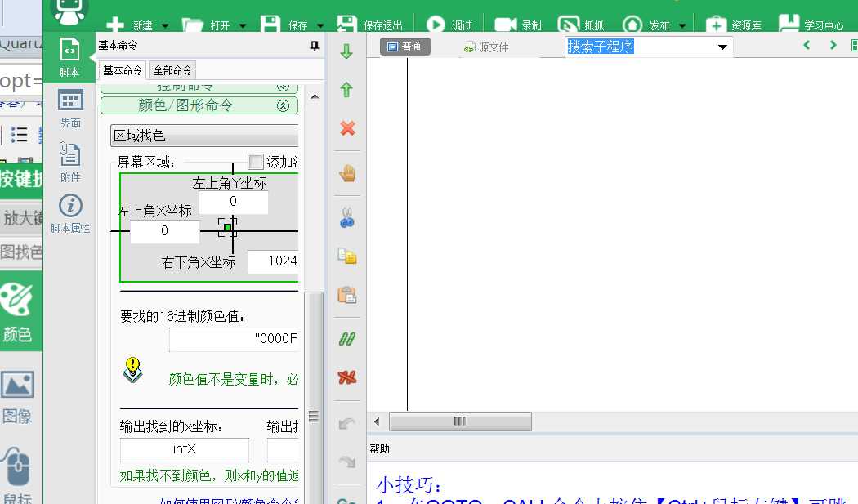Click the hand icon in vertical toolbar
This screenshot has width=858, height=504.
click(347, 173)
